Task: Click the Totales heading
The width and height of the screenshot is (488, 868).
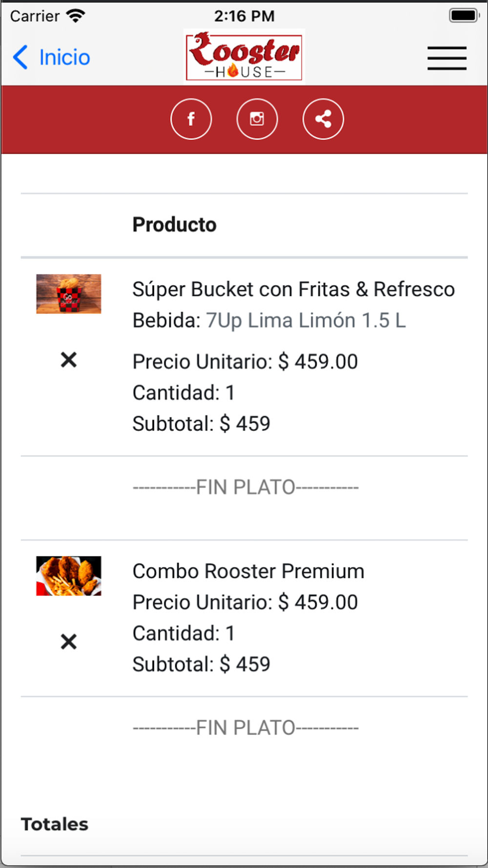Action: [x=55, y=824]
